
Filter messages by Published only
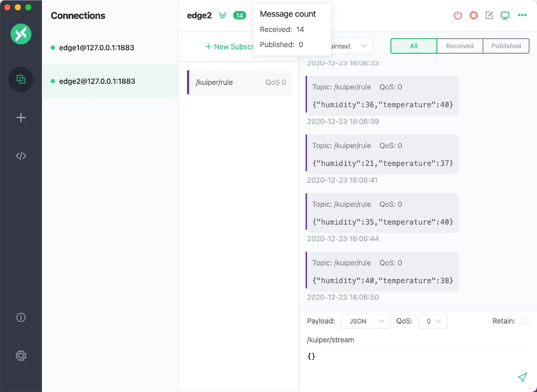tap(506, 46)
